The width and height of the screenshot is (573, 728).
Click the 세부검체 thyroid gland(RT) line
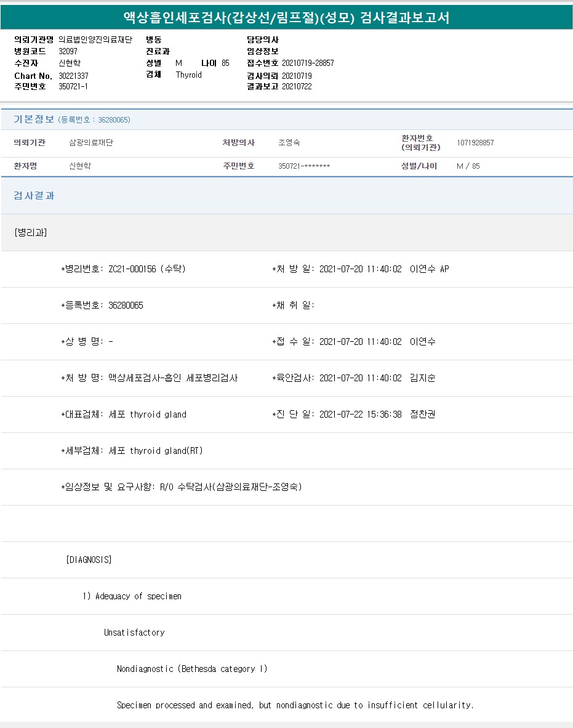(x=132, y=451)
